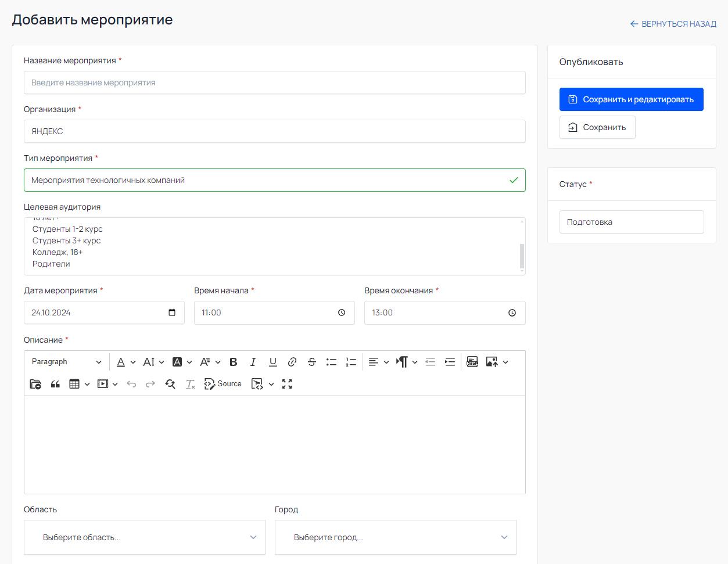Open the text direction paragraph tool
Screen dimensions: 728x564
[402, 362]
